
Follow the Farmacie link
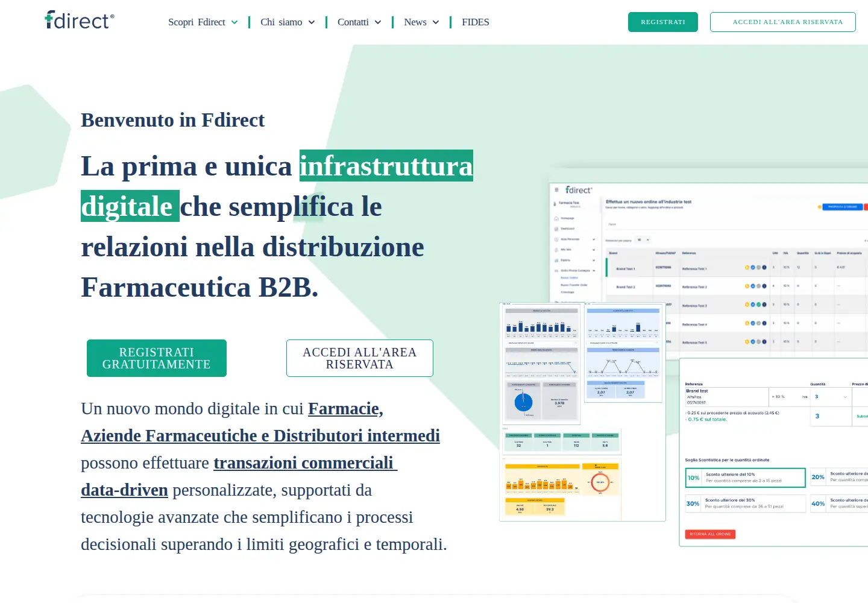[345, 409]
